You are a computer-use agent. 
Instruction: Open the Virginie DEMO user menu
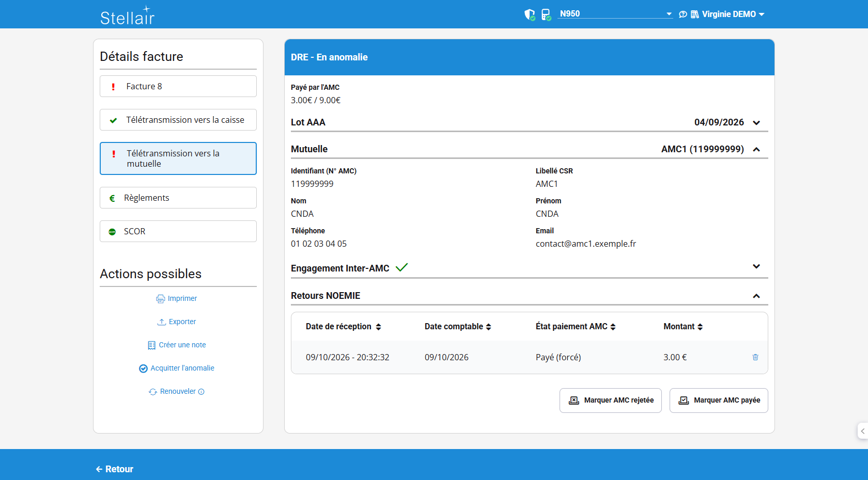(x=733, y=14)
